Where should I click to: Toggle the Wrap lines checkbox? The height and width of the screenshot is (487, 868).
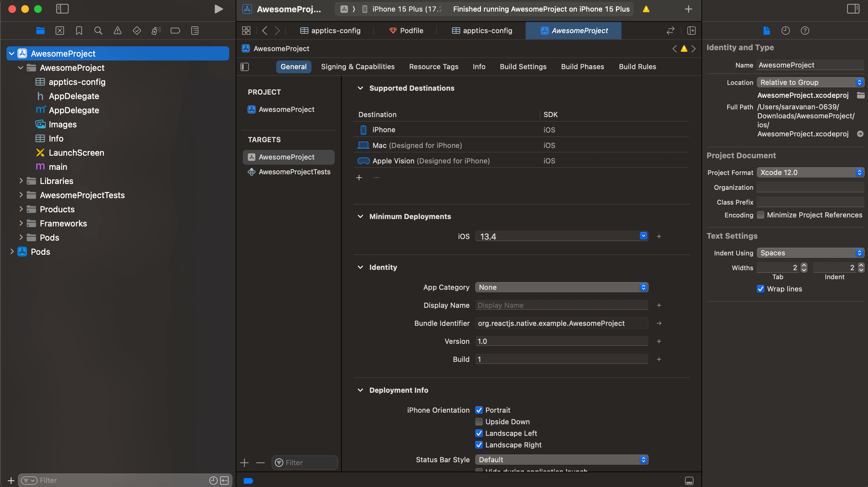(761, 289)
